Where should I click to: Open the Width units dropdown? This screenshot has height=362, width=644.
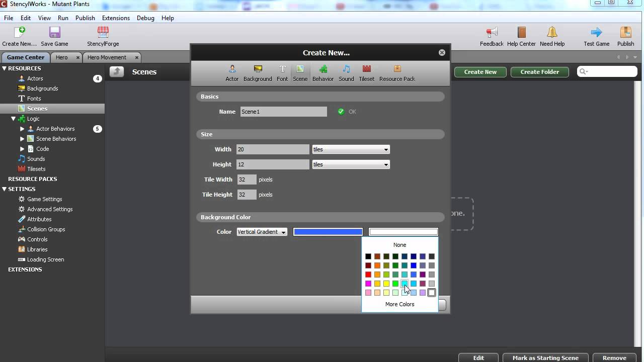(x=351, y=149)
